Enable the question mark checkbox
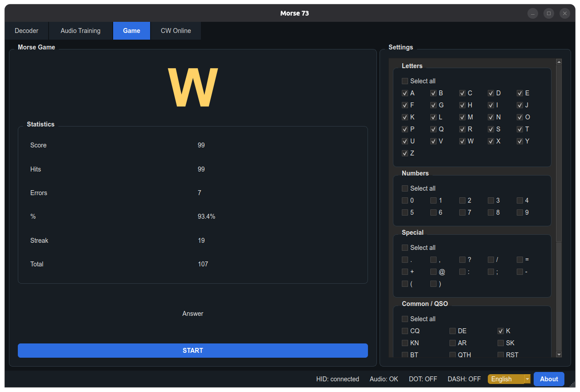 pos(462,260)
